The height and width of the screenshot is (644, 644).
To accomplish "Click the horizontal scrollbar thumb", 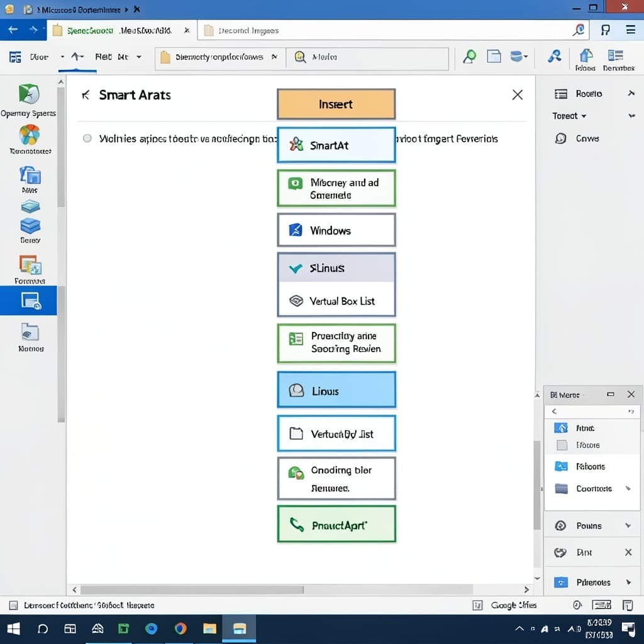I will [192, 590].
